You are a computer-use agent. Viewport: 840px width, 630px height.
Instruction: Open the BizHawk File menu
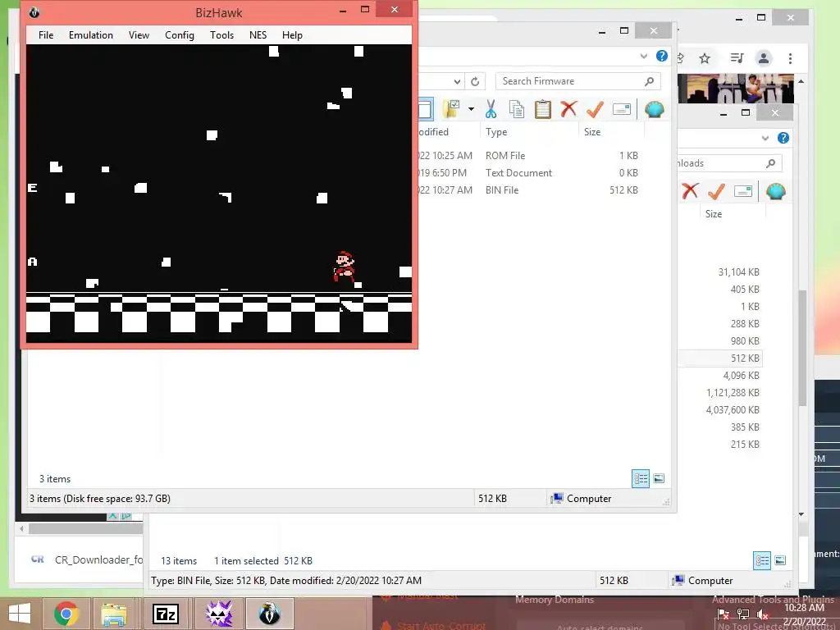tap(46, 34)
